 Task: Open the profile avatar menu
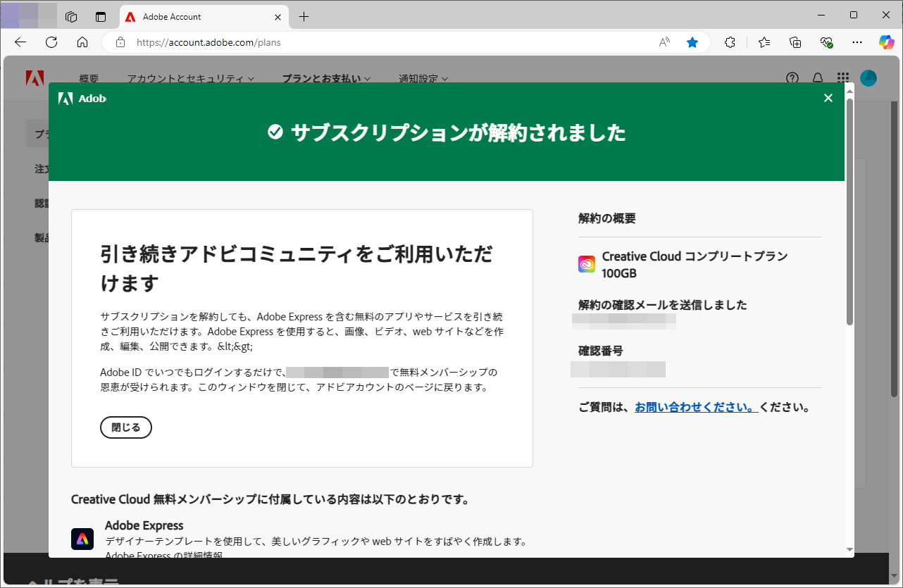click(868, 78)
